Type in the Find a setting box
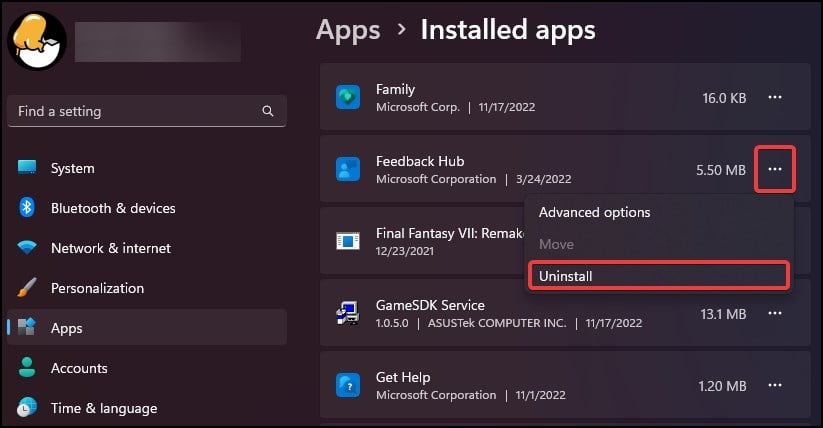Image resolution: width=823 pixels, height=428 pixels. tap(135, 111)
